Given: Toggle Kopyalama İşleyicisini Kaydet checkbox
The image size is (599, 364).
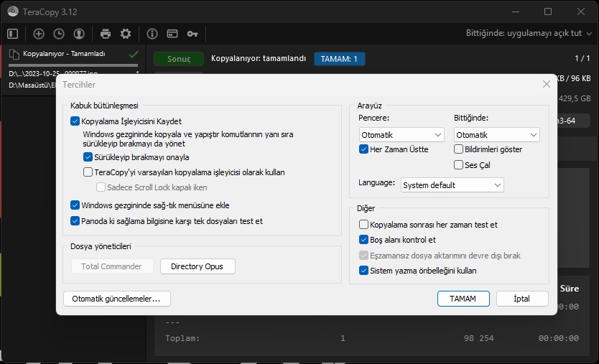Looking at the screenshot, I should (x=75, y=121).
